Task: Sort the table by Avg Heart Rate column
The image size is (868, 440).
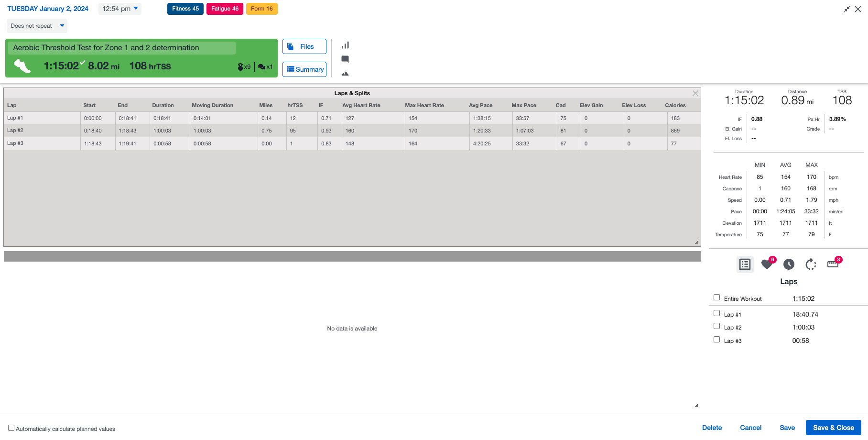Action: point(361,105)
